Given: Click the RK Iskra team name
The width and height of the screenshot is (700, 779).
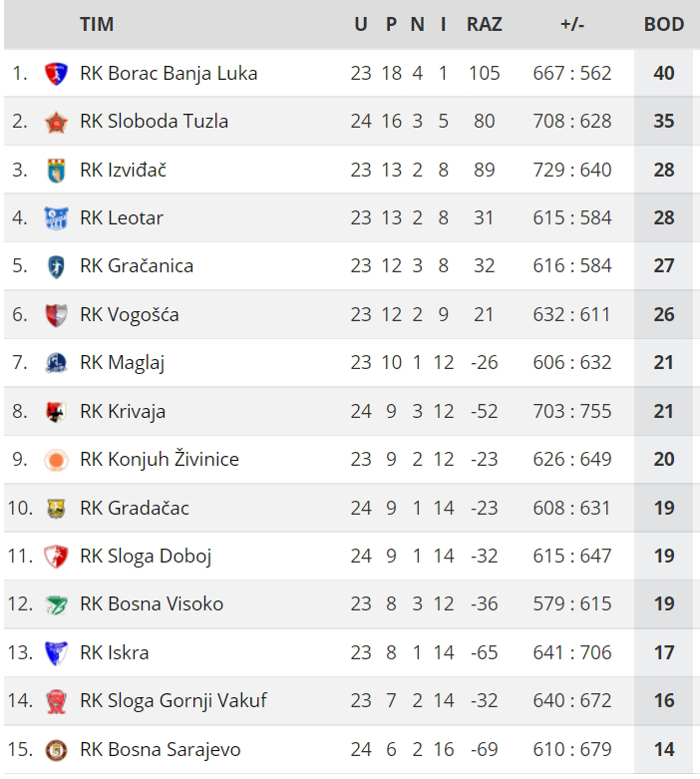Looking at the screenshot, I should 114,653.
